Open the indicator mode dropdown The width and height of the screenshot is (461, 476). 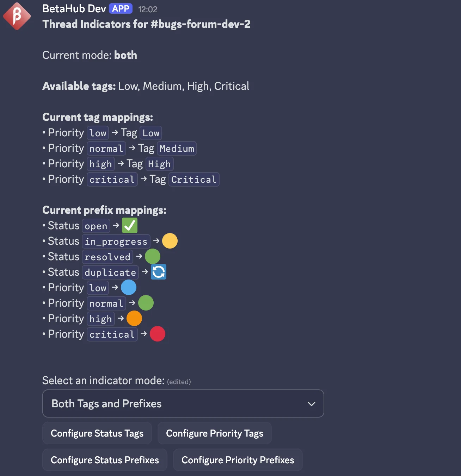coord(183,403)
